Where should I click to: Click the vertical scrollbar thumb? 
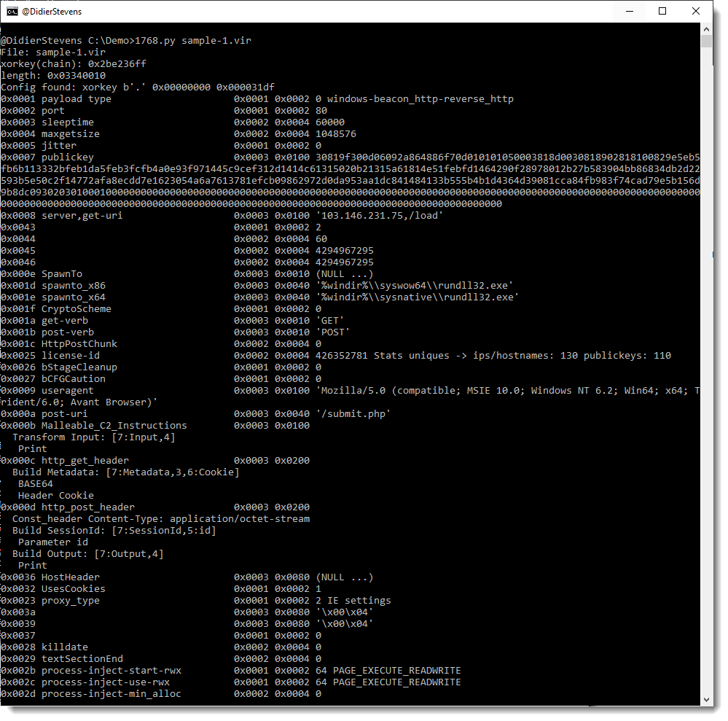click(706, 41)
